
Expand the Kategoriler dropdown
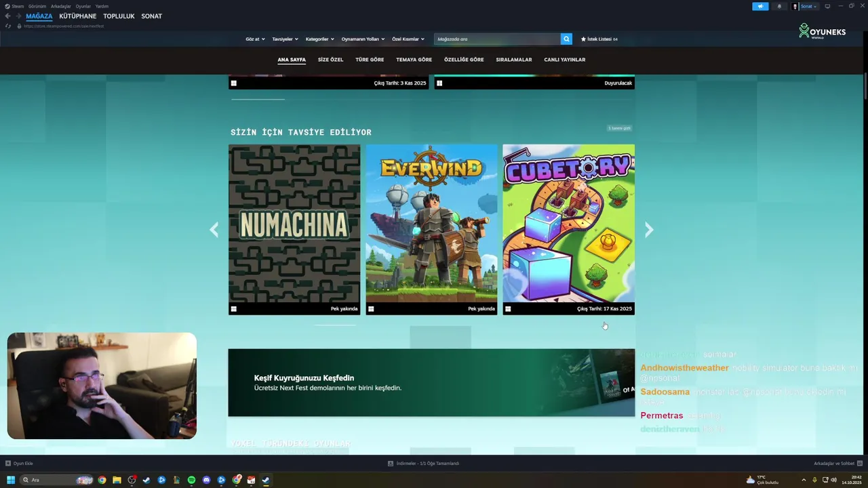click(x=320, y=39)
